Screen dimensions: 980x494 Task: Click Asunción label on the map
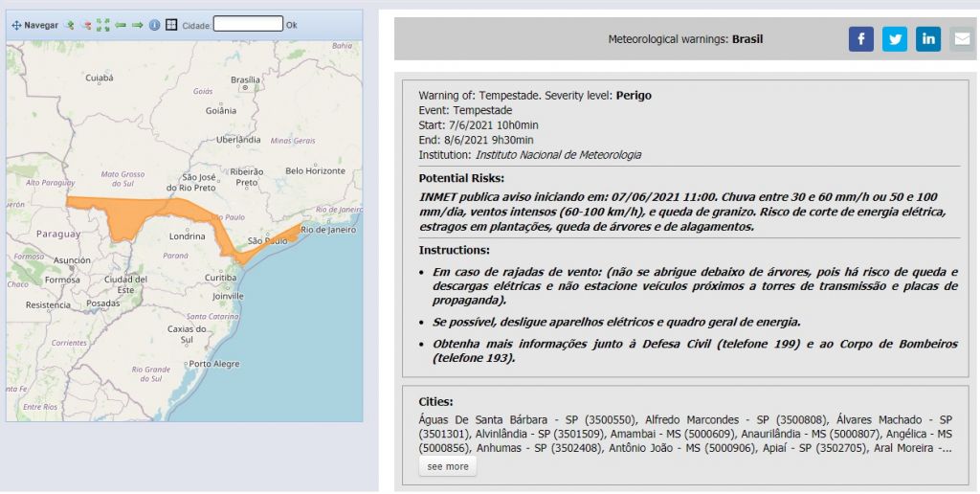tap(72, 260)
